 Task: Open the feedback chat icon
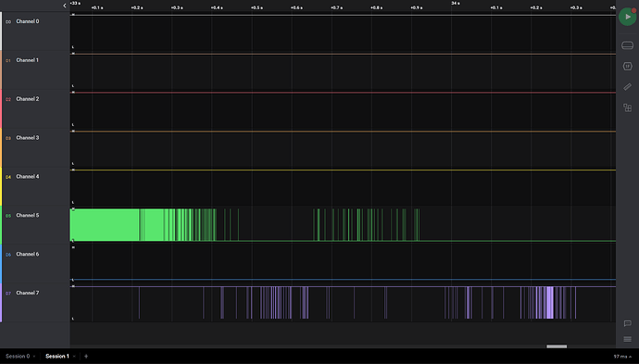coord(627,323)
